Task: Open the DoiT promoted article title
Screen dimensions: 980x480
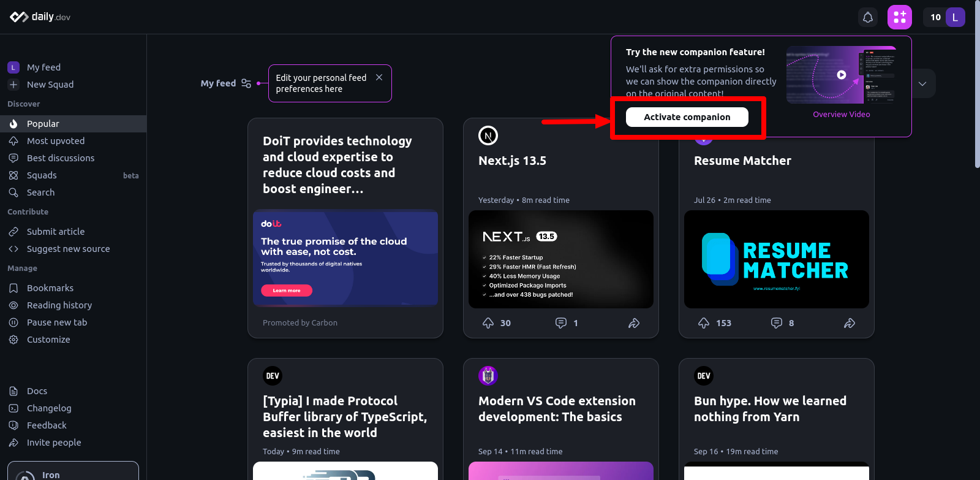Action: [337, 165]
